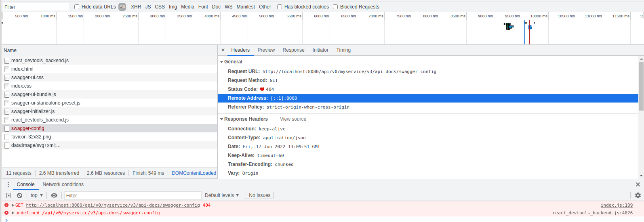Open the drawer three-dot menu
Image resolution: width=644 pixels, height=222 pixels.
(8, 184)
